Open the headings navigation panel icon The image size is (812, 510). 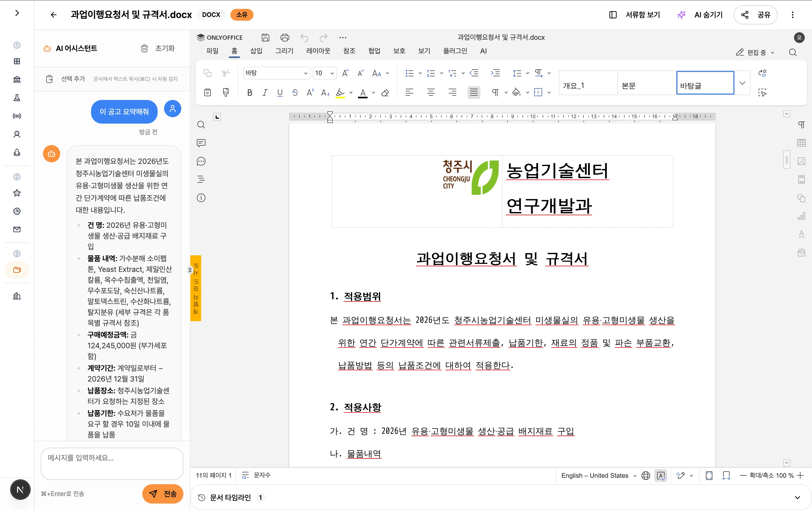(201, 179)
